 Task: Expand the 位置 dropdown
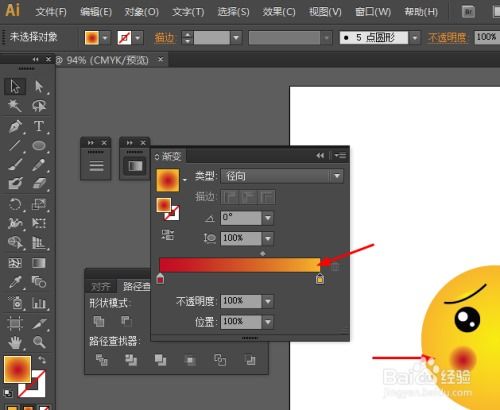tap(268, 322)
